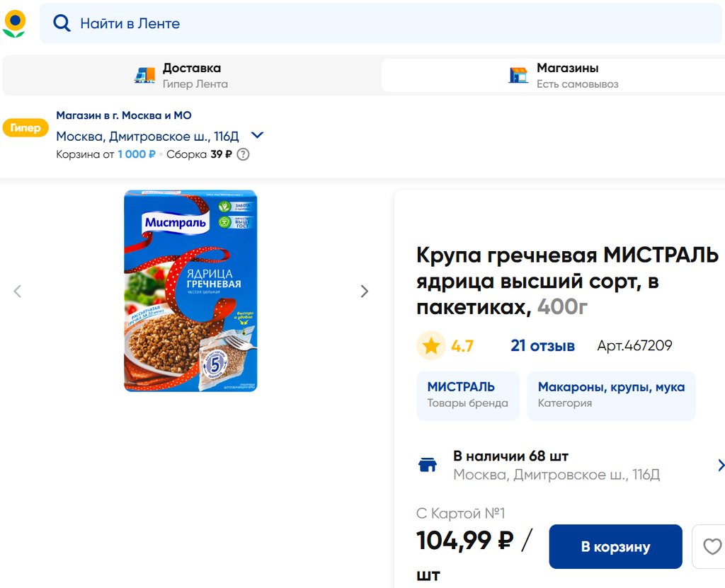This screenshot has height=588, width=725.
Task: Click the yellow star rating icon
Action: click(430, 346)
